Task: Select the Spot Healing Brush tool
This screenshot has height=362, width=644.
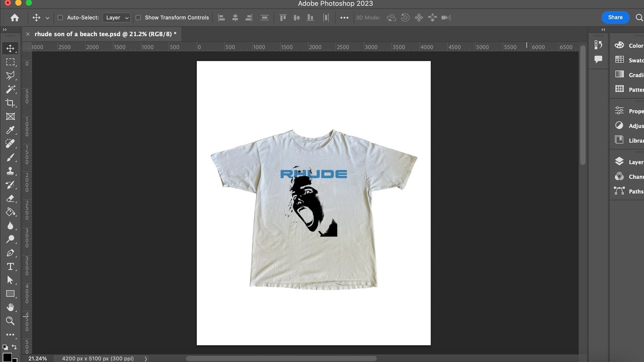Action: coord(10,144)
